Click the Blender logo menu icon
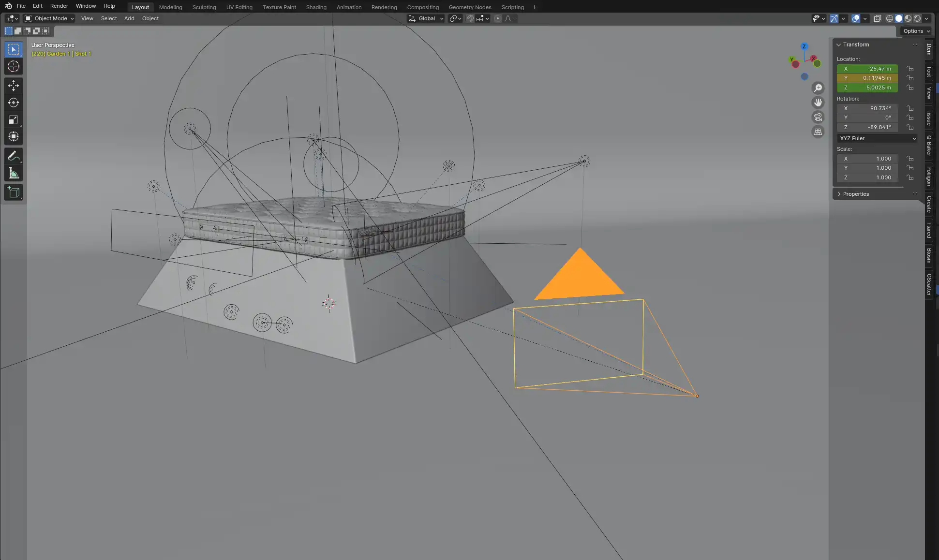Image resolution: width=939 pixels, height=560 pixels. tap(8, 6)
